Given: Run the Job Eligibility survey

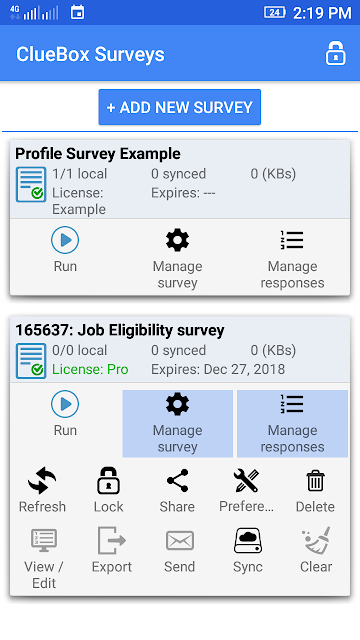Looking at the screenshot, I should pyautogui.click(x=65, y=414).
